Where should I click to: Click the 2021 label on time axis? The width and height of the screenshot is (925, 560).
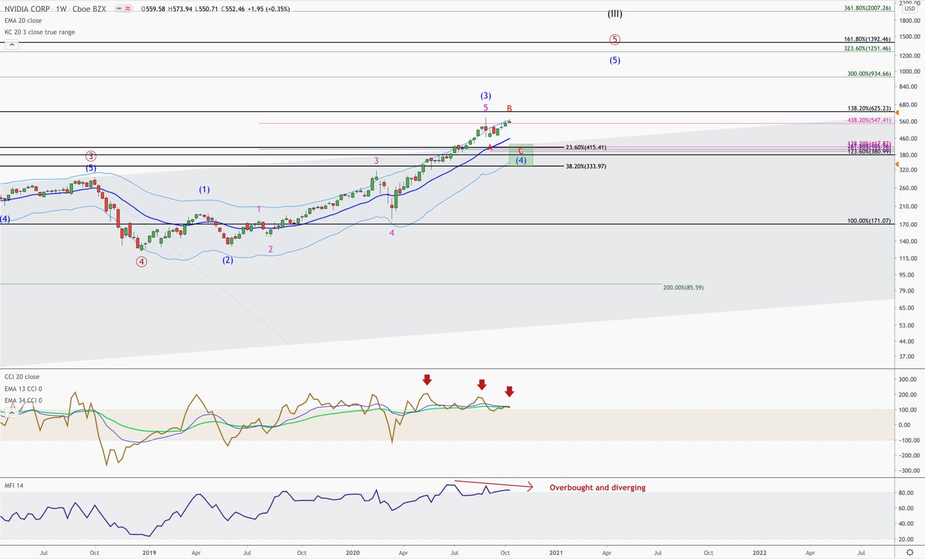tap(556, 553)
